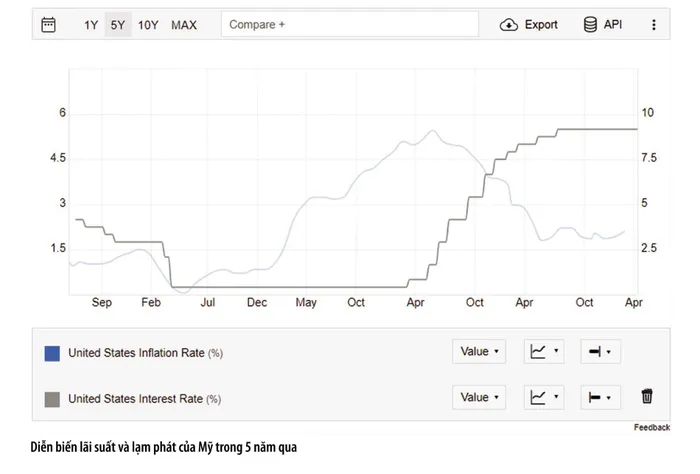Click right-axis alignment icon for Inflation Rate
Viewport: 700px width, 474px height.
(595, 352)
